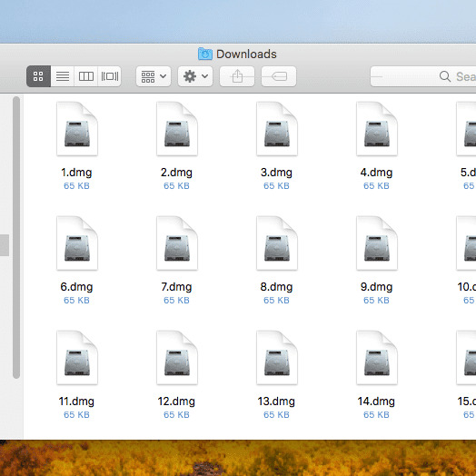Click the 4.dmg file name label
The width and height of the screenshot is (476, 476).
click(376, 173)
